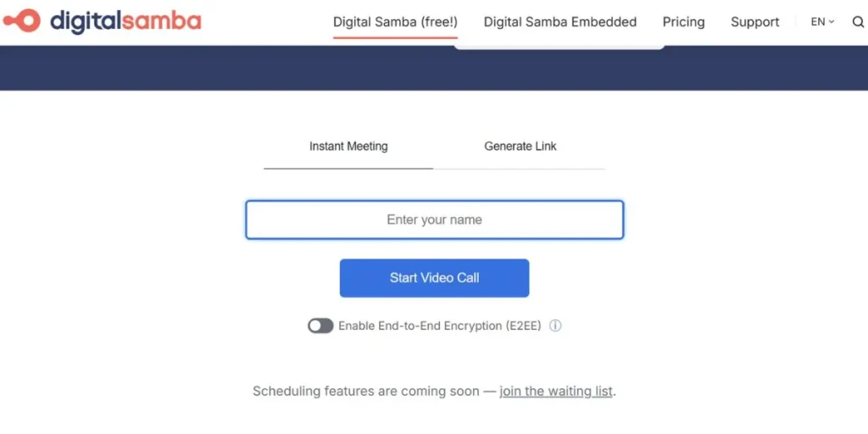Viewport: 868px width, 434px height.
Task: Focus the Enter your name field
Action: point(434,220)
